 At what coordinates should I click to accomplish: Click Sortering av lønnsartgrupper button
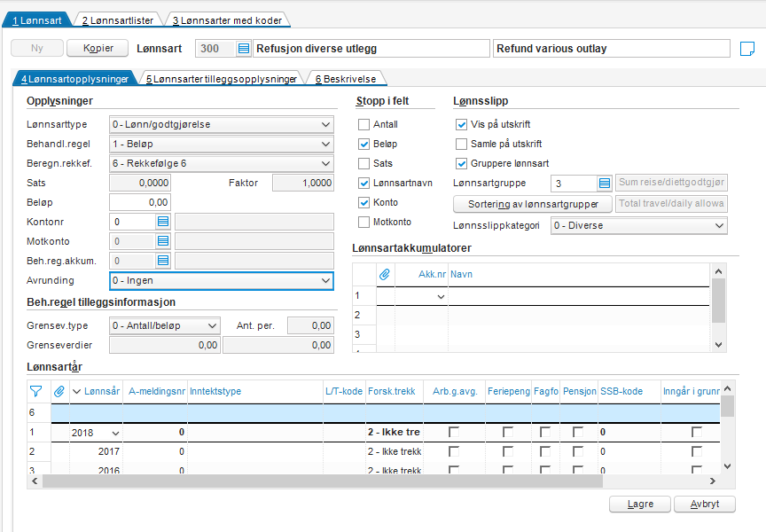coord(533,204)
